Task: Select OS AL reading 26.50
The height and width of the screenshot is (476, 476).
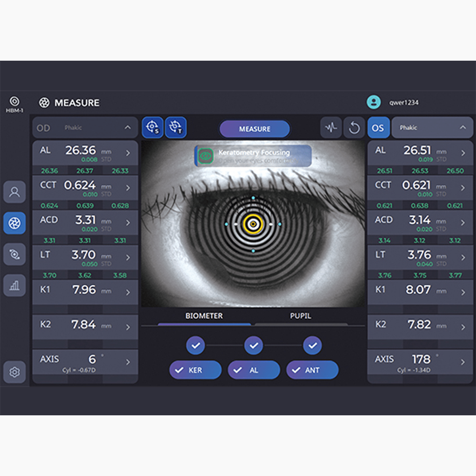Action: (x=455, y=171)
